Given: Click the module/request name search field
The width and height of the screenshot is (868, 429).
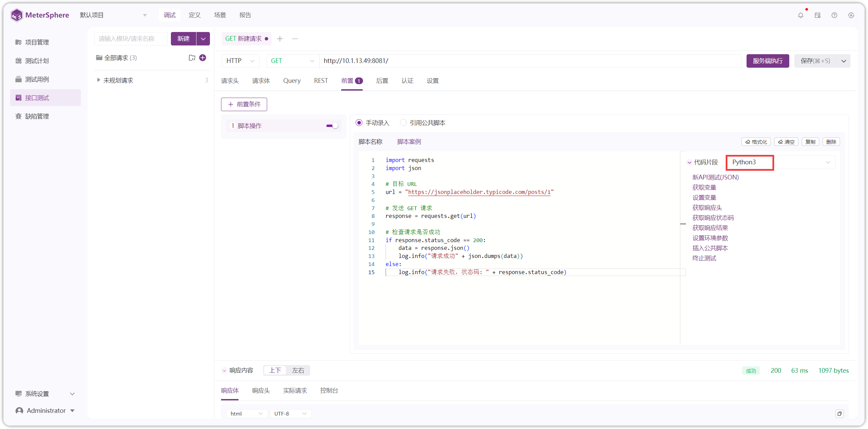Looking at the screenshot, I should (x=131, y=39).
